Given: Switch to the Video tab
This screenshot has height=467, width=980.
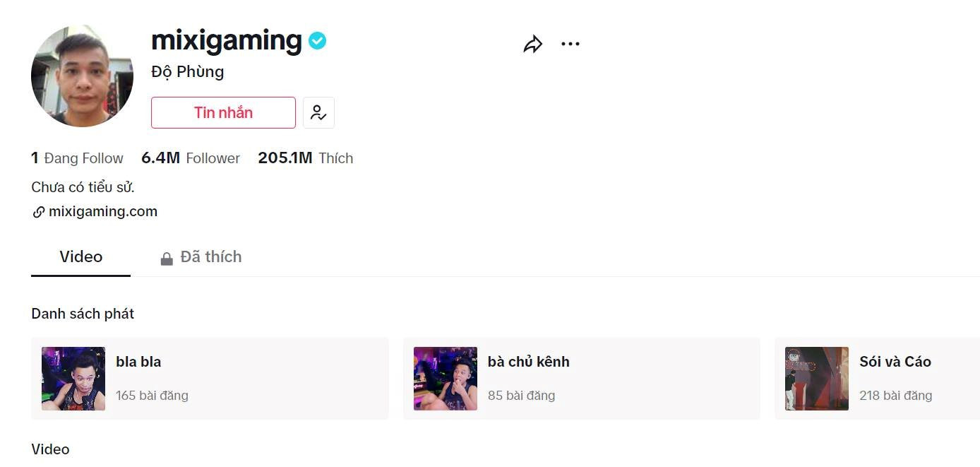Looking at the screenshot, I should pyautogui.click(x=80, y=256).
